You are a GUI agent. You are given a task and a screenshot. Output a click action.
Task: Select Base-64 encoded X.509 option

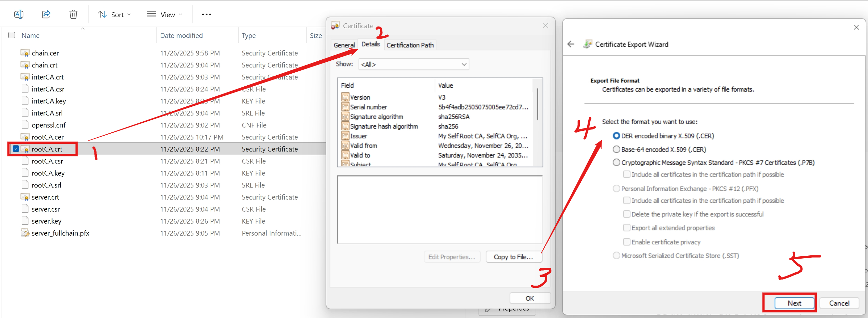click(x=616, y=149)
